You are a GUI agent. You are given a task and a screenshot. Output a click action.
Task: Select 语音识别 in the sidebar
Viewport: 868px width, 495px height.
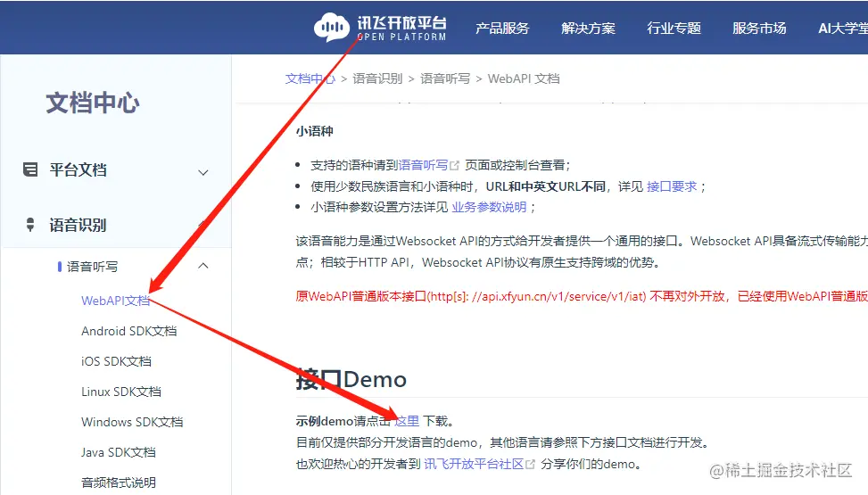point(78,225)
